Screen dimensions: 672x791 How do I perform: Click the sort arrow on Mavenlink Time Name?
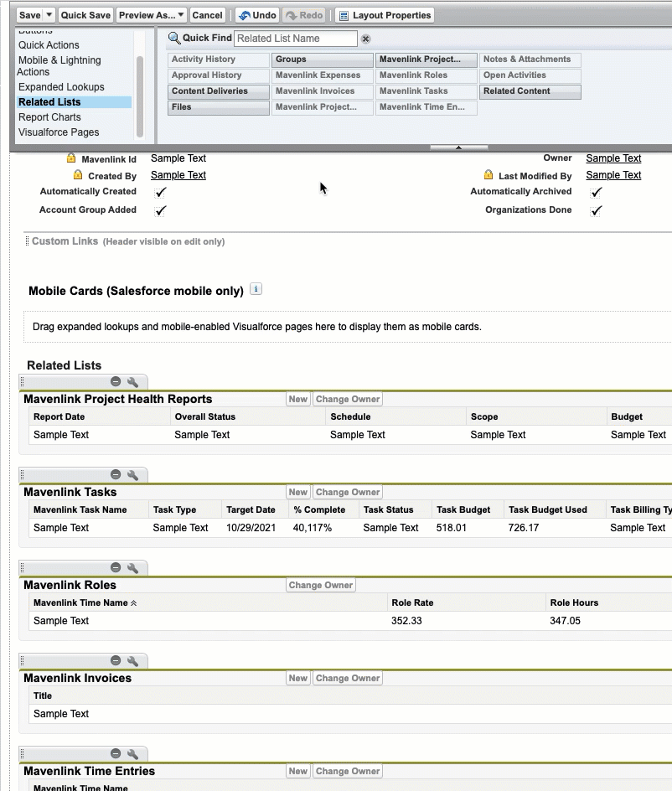(x=134, y=602)
